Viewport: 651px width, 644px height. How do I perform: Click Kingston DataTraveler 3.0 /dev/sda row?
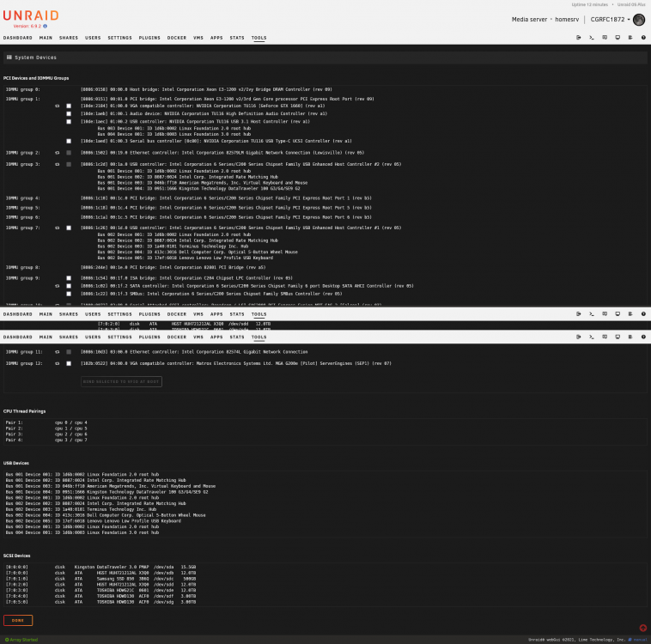(x=100, y=568)
